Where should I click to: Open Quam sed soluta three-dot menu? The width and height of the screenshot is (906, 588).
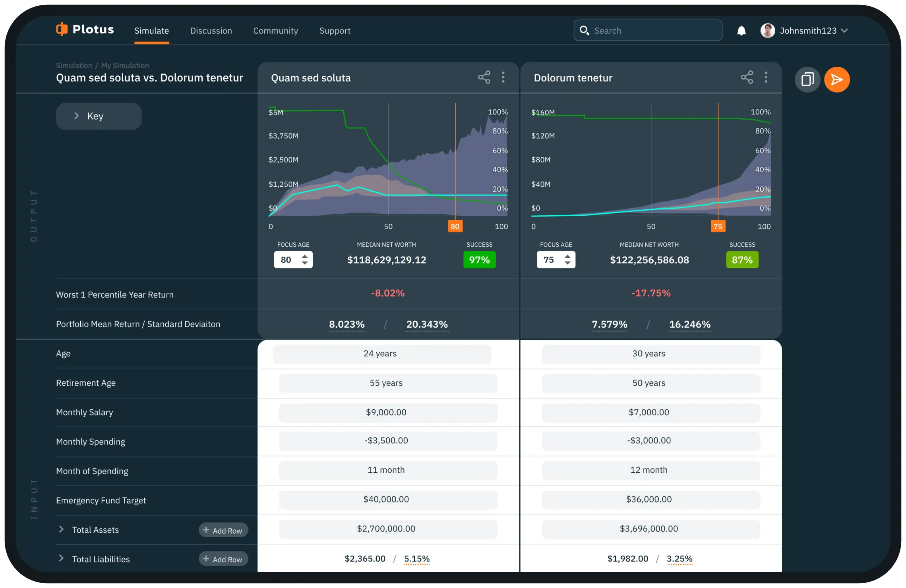503,77
